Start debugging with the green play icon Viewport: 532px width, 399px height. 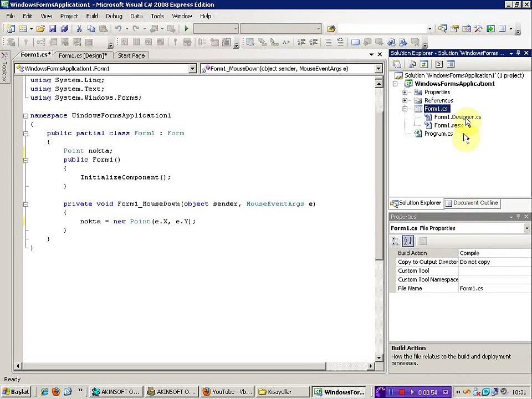186,29
